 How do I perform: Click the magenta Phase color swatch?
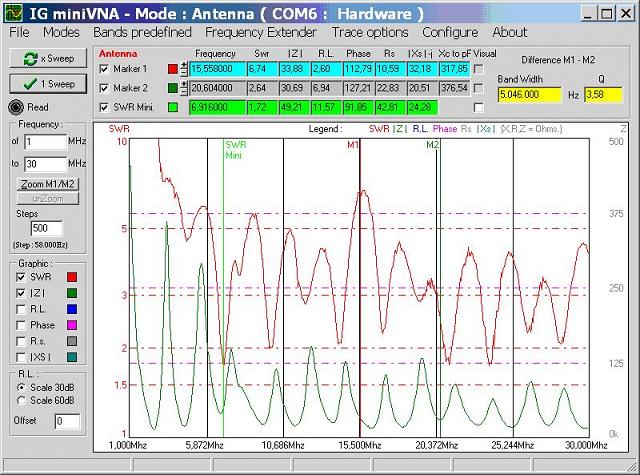click(70, 325)
